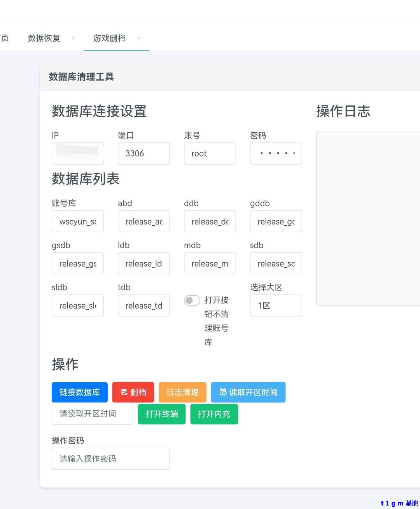Switch to the 数据恢复 tab
420x509 pixels.
pyautogui.click(x=44, y=38)
